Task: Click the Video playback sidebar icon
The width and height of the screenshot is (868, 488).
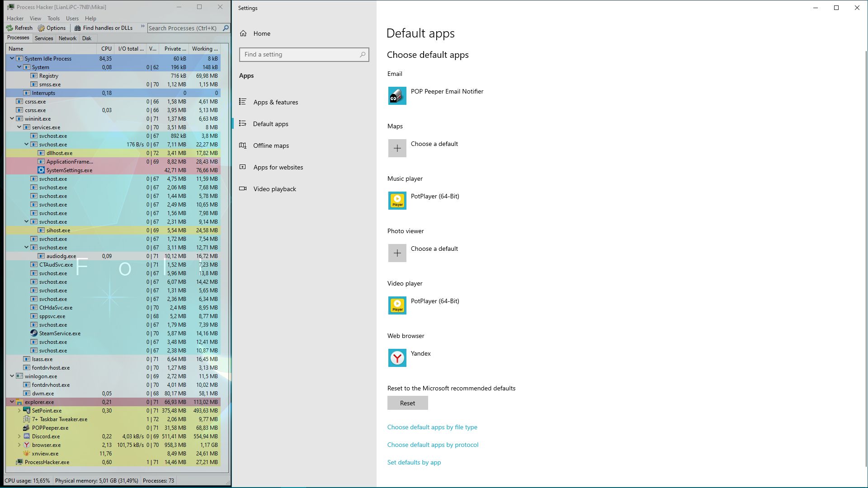Action: click(243, 189)
